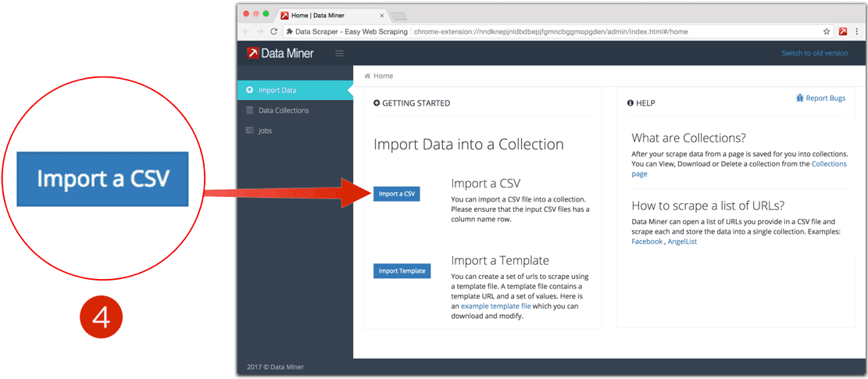
Task: Click 'Import Data into a Collection' heading
Action: [x=469, y=145]
